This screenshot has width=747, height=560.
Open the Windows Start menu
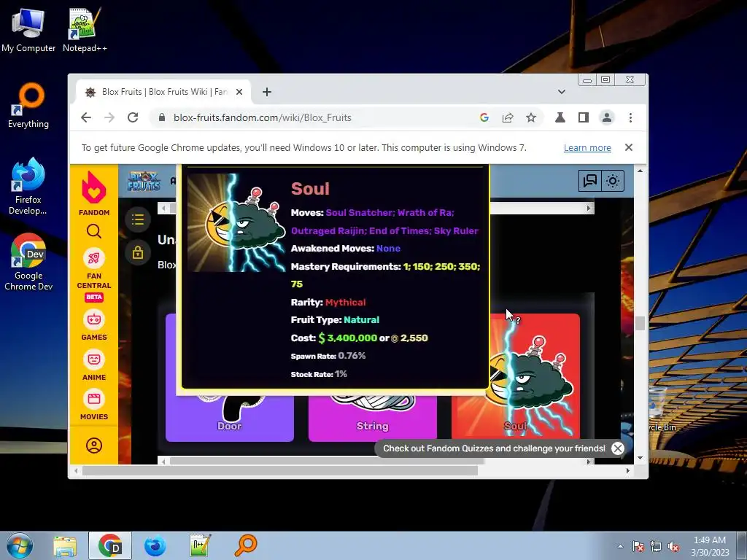pyautogui.click(x=20, y=545)
